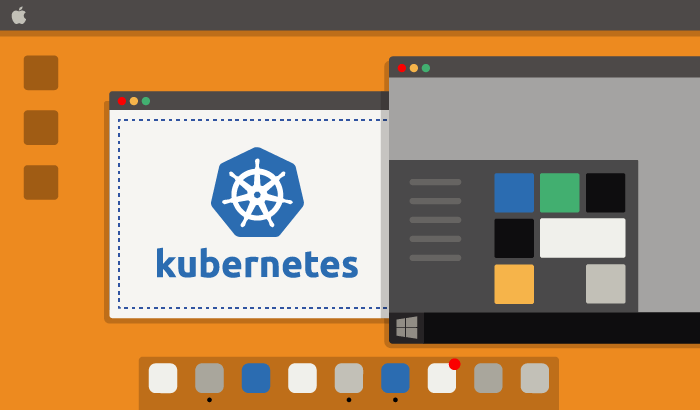
Task: Open the topmost brown desktop icon
Action: click(x=41, y=73)
